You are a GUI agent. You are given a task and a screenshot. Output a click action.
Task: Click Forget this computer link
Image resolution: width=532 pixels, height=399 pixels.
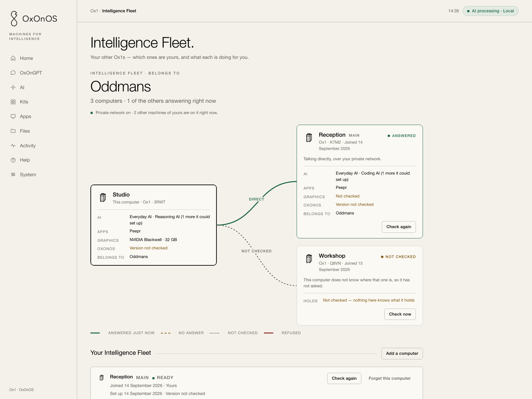point(389,378)
